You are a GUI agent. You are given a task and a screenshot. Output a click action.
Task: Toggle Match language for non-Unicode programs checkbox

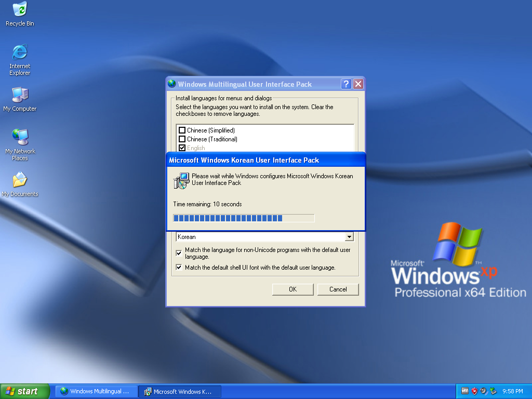(x=179, y=253)
